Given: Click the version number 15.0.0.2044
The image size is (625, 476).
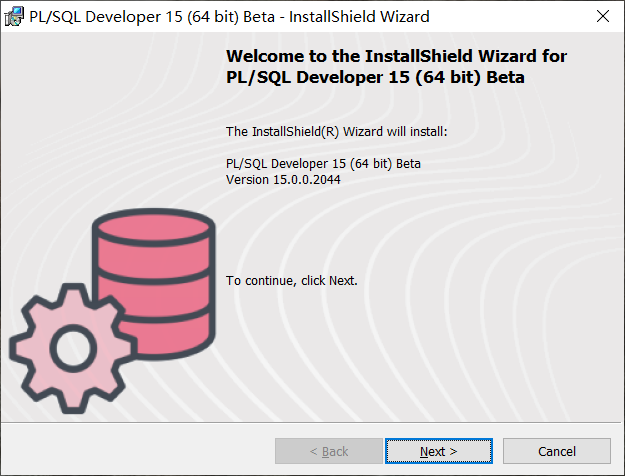Looking at the screenshot, I should pos(307,179).
